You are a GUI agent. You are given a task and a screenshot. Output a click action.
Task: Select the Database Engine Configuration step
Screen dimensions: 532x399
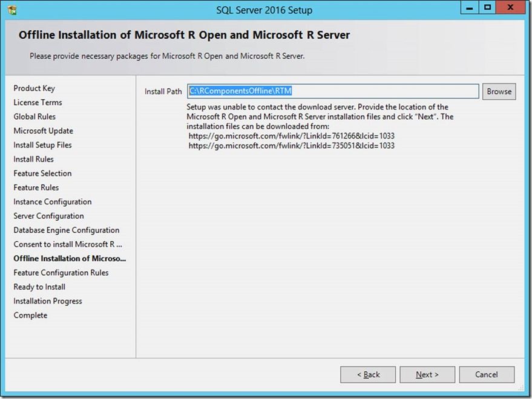(x=67, y=230)
